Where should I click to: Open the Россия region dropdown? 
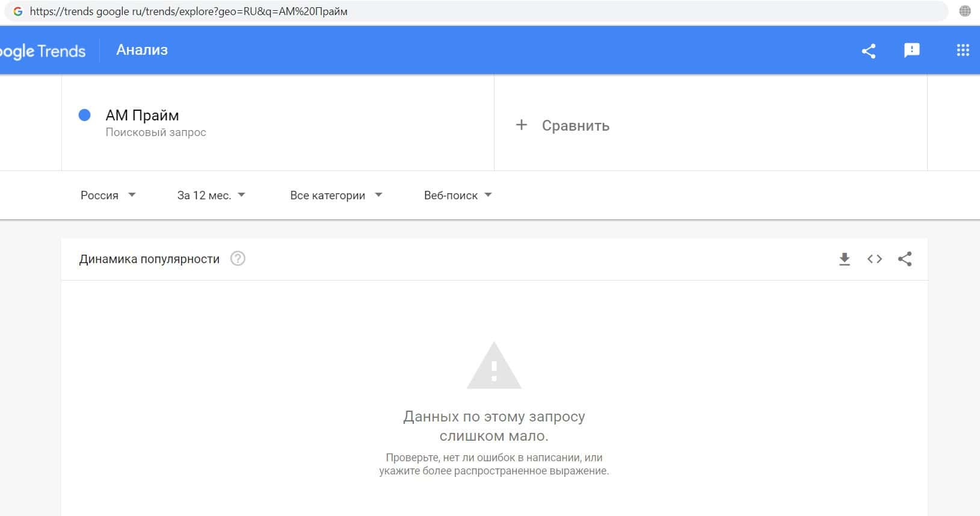point(108,195)
